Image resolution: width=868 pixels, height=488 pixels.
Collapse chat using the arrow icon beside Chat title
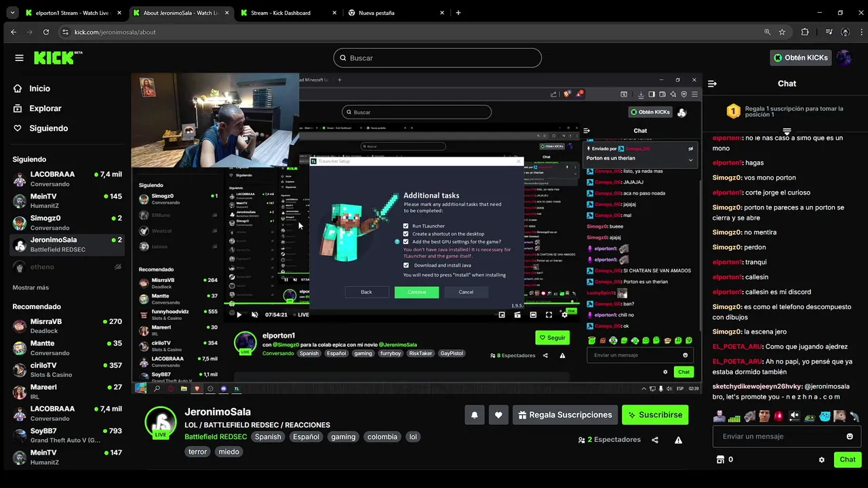pos(712,83)
